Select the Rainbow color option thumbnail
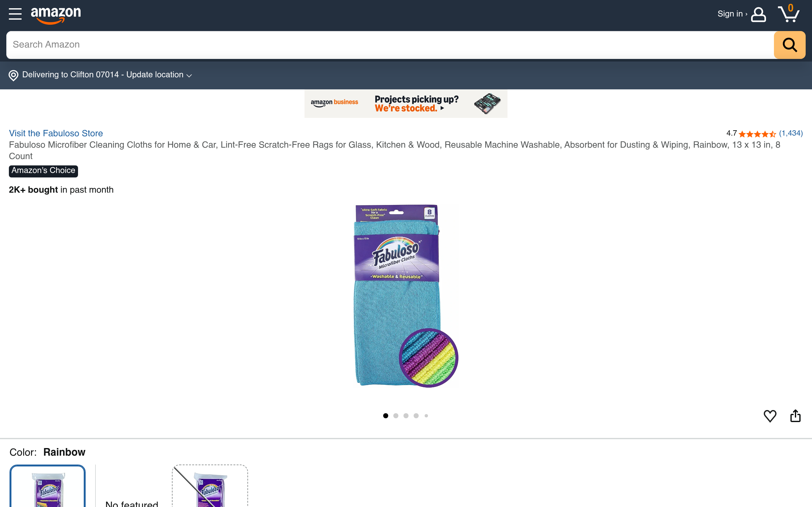812x507 pixels. coord(48,486)
